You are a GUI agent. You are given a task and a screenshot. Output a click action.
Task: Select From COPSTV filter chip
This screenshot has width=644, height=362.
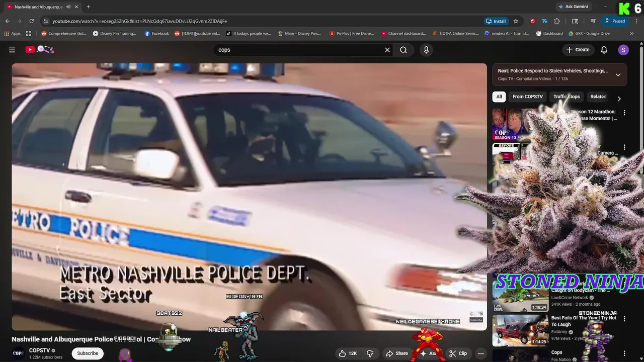click(x=527, y=97)
